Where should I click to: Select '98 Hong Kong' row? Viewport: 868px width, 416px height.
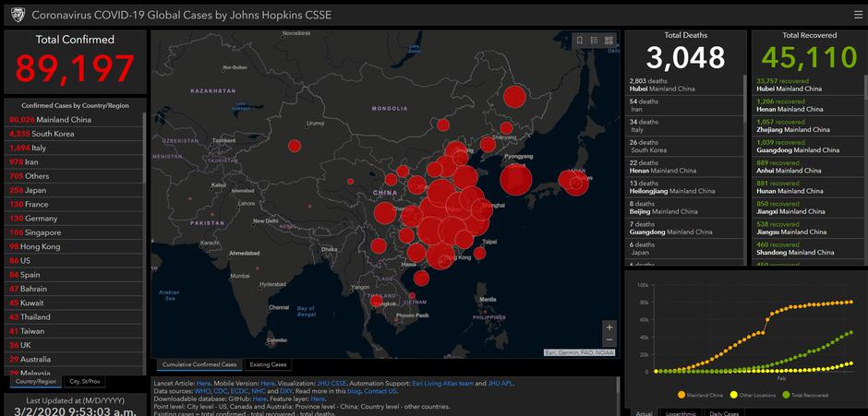[x=75, y=246]
